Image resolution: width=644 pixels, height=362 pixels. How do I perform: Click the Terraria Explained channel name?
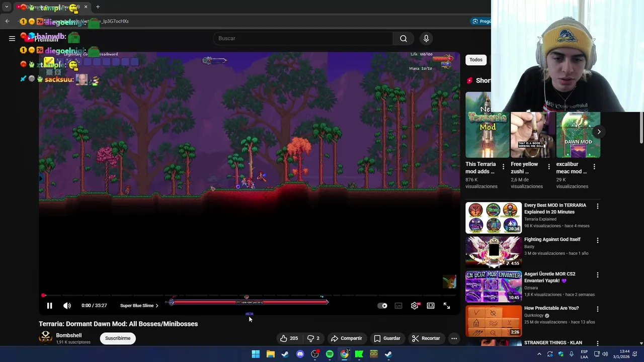[540, 219]
